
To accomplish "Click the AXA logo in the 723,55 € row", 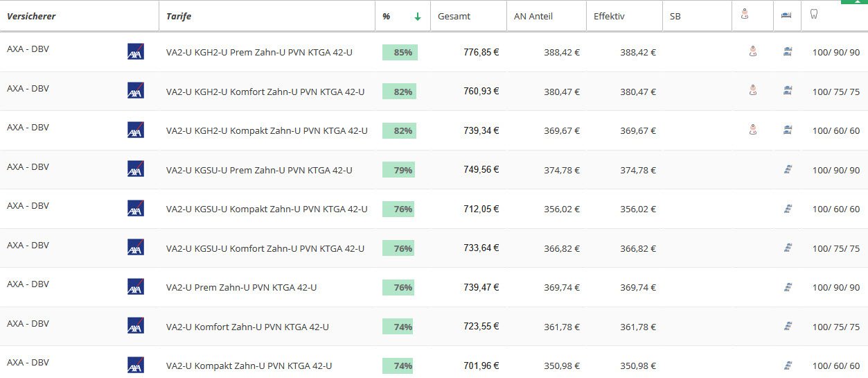I will click(136, 326).
